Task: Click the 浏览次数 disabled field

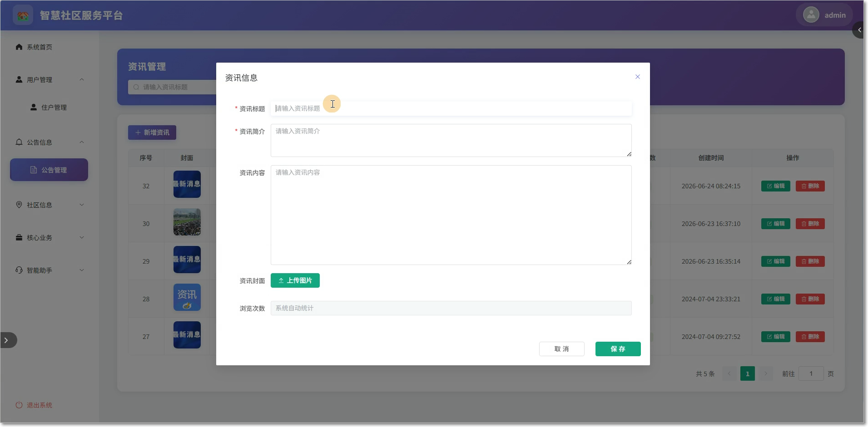Action: (x=451, y=308)
